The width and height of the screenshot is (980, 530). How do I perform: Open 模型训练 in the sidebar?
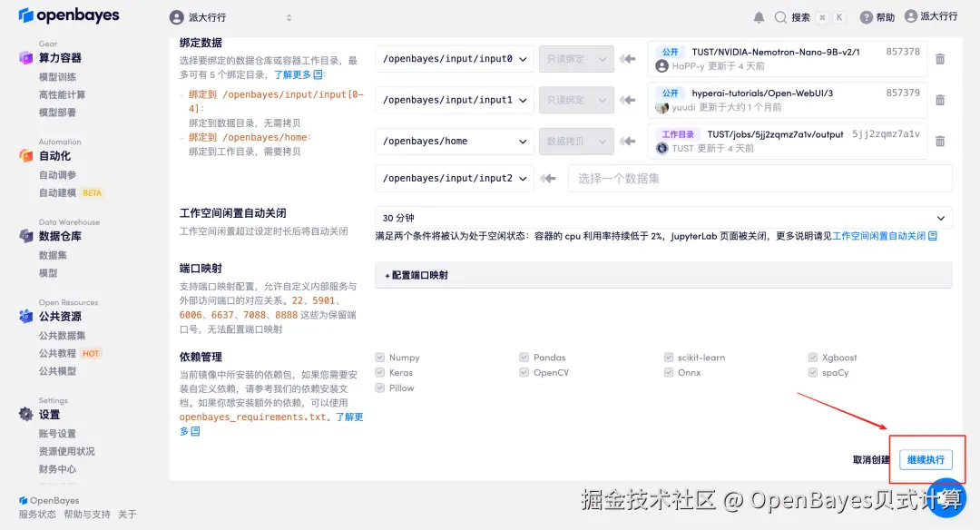tap(57, 77)
